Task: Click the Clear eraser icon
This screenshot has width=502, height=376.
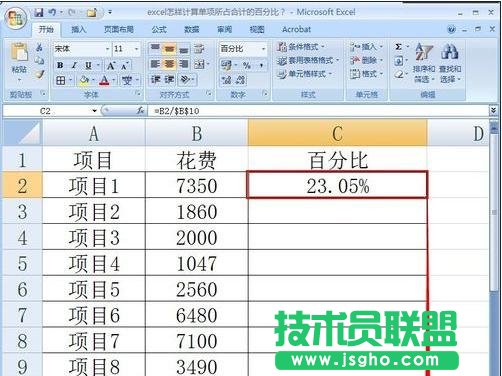Action: tap(399, 75)
